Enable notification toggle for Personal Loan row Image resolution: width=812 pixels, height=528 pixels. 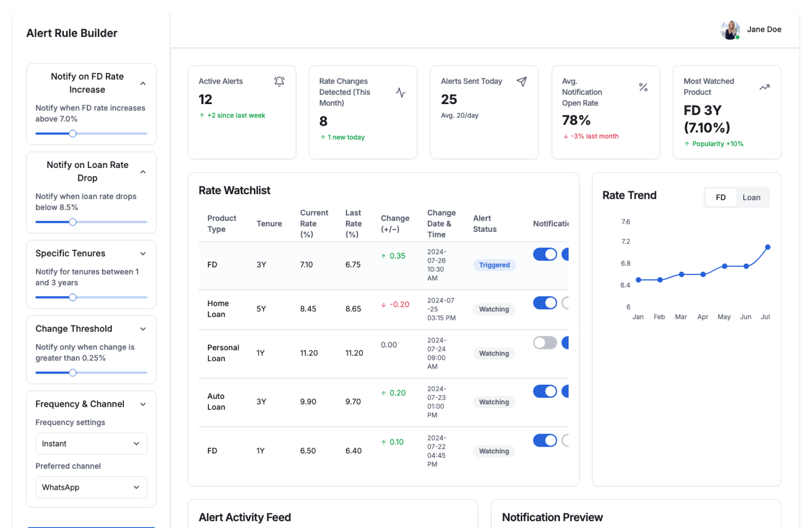tap(545, 343)
